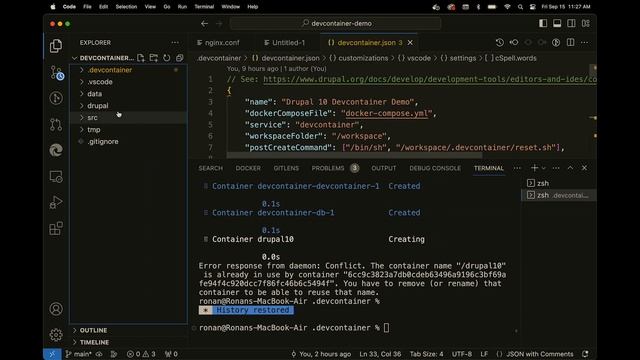This screenshot has height=360, width=640.
Task: Click the devcontainer-demo search box
Action: (336, 24)
